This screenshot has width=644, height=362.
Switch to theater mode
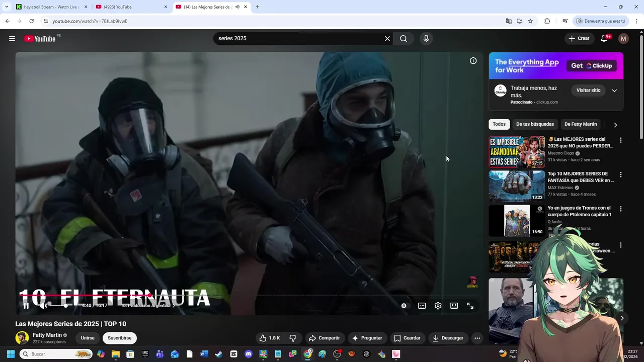454,306
